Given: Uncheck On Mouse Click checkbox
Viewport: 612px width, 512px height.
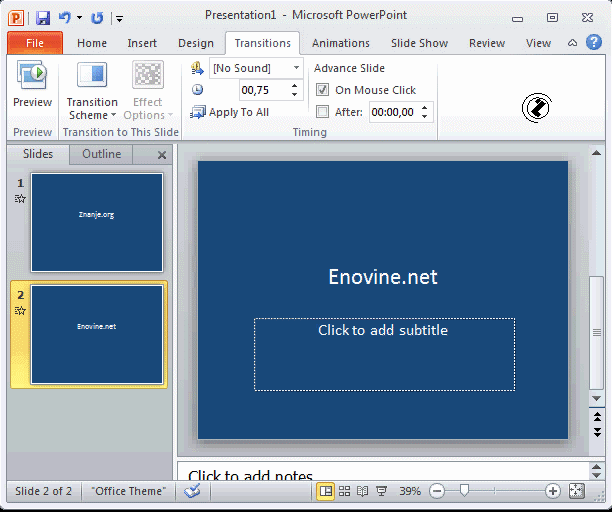Looking at the screenshot, I should point(322,90).
